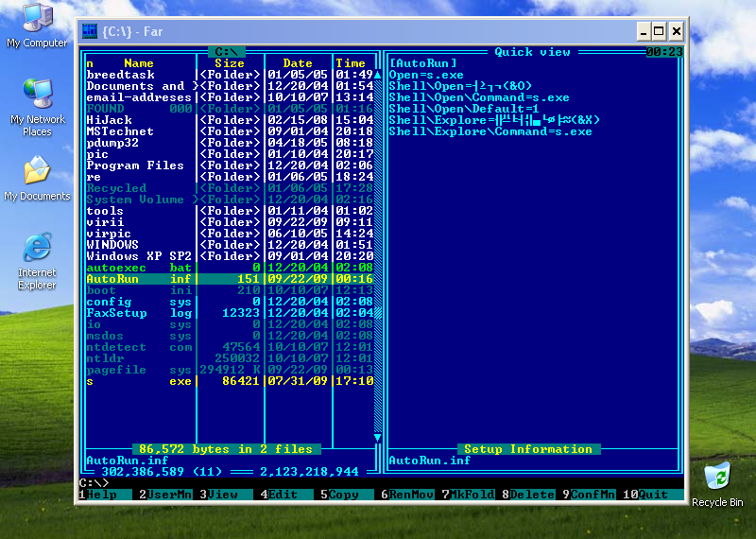Image resolution: width=756 pixels, height=539 pixels.
Task: Click the 1 Help function key
Action: pos(105,495)
